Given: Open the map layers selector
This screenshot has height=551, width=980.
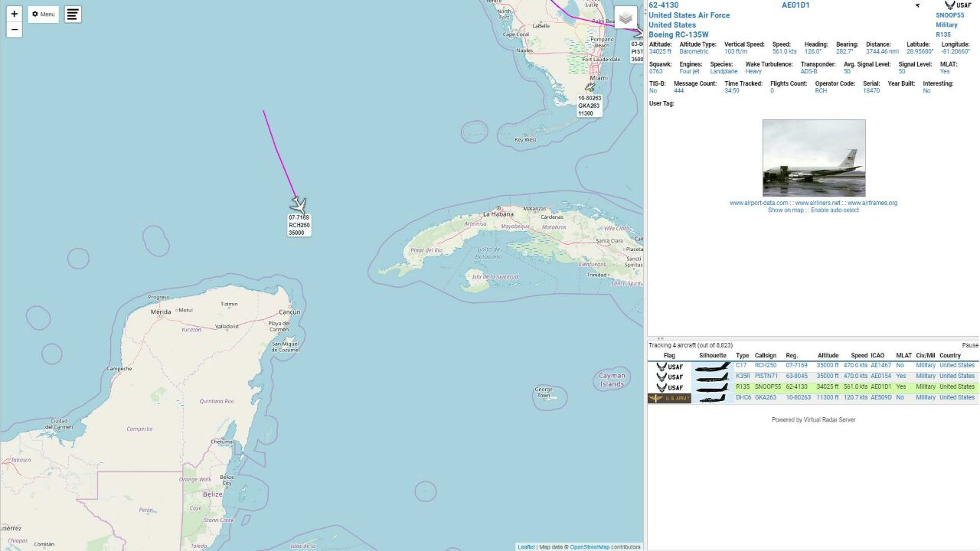Looking at the screenshot, I should [626, 18].
